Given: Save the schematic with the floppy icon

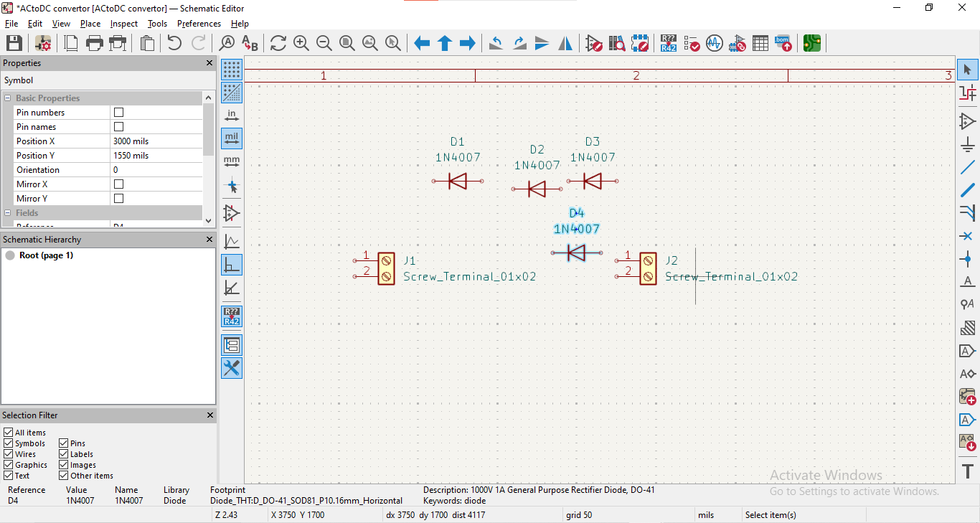Looking at the screenshot, I should pyautogui.click(x=14, y=43).
